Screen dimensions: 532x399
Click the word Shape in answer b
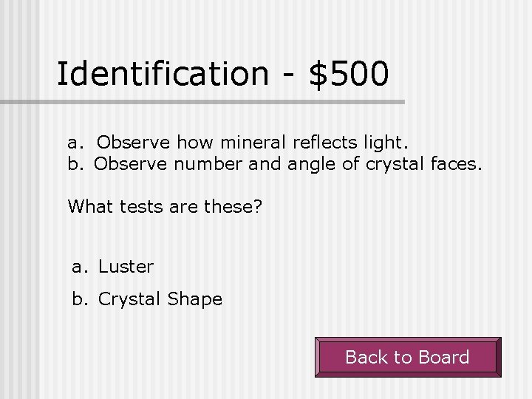(x=194, y=299)
